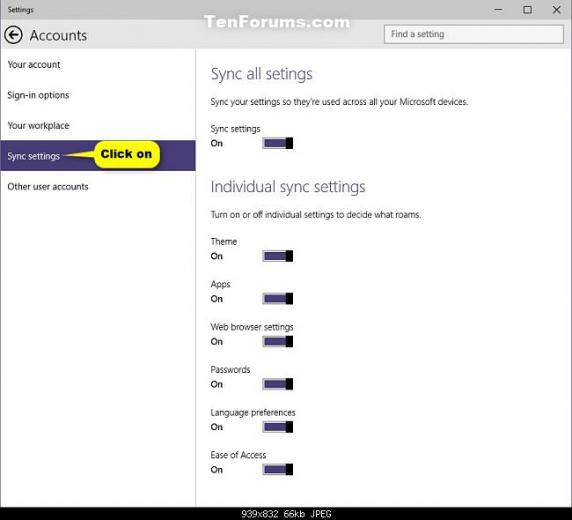Switch off Web browser settings sync

[x=278, y=342]
